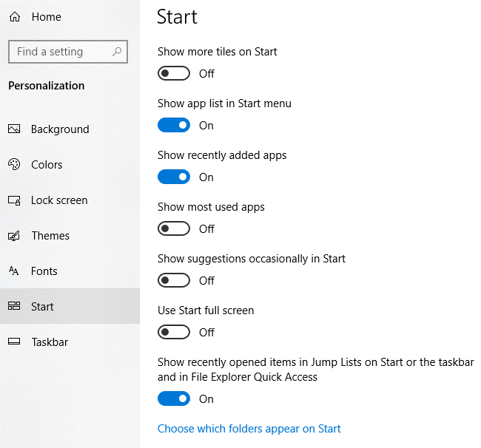481x448 pixels.
Task: Click the Start tiles icon in sidebar
Action: pos(14,307)
